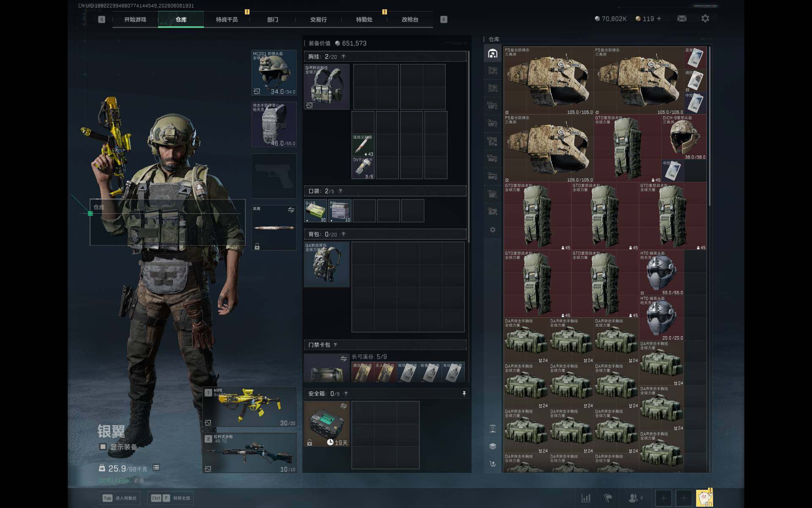Select the H70 精英头盔 with 20.0/20.0 durability
Screen dimensions: 812x508
pyautogui.click(x=661, y=318)
